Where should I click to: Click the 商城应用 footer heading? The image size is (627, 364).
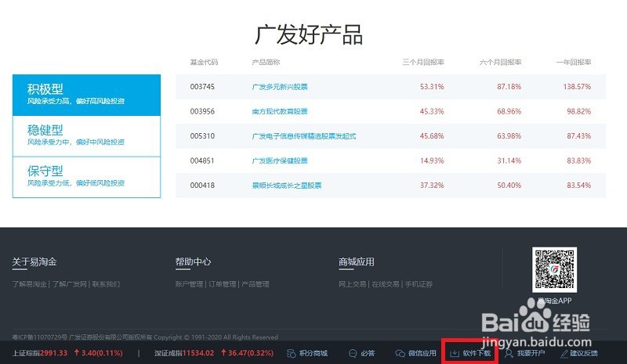click(x=357, y=262)
